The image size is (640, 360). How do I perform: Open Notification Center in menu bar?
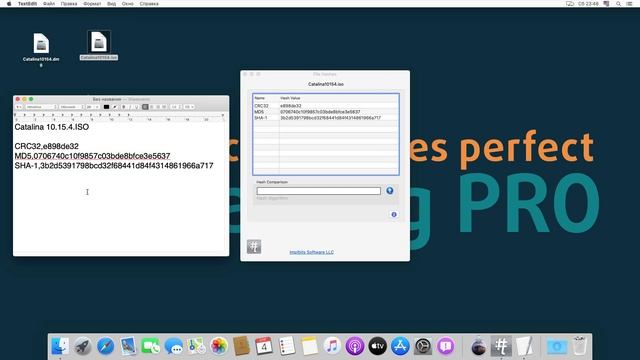[630, 4]
